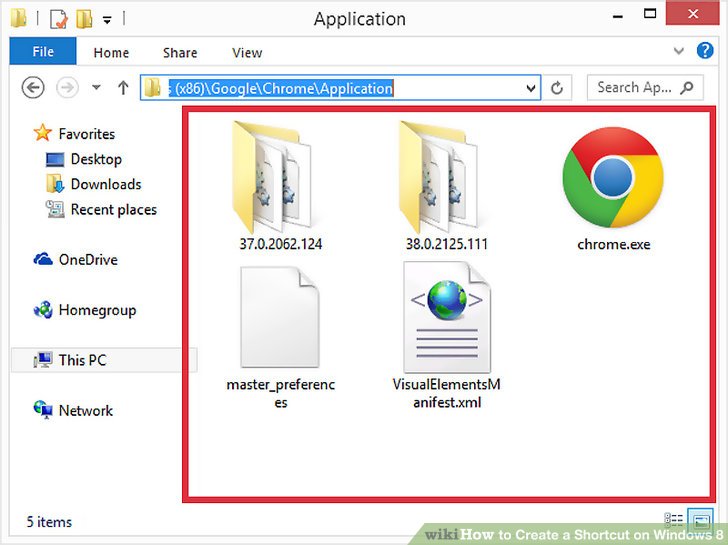
Task: Open the View ribbon tab
Action: tap(247, 52)
